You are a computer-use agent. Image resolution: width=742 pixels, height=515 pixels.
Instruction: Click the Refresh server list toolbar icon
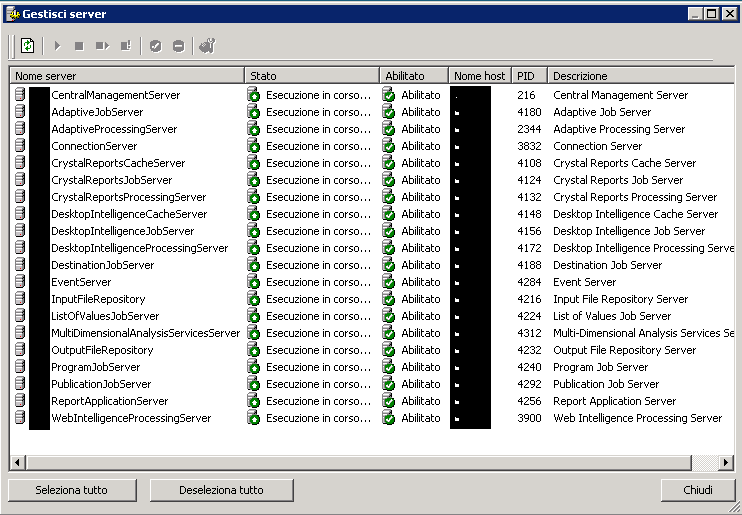pos(27,46)
